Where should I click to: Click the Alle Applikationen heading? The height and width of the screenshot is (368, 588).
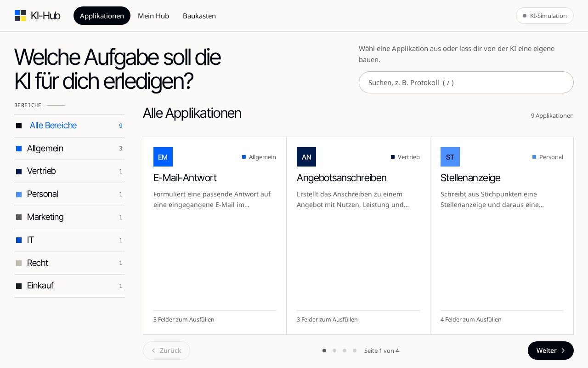(x=192, y=113)
